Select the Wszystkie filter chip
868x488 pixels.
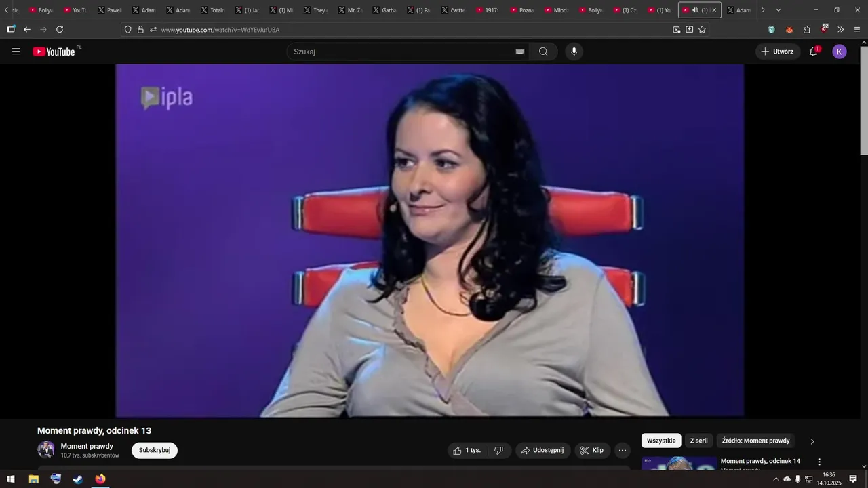661,441
